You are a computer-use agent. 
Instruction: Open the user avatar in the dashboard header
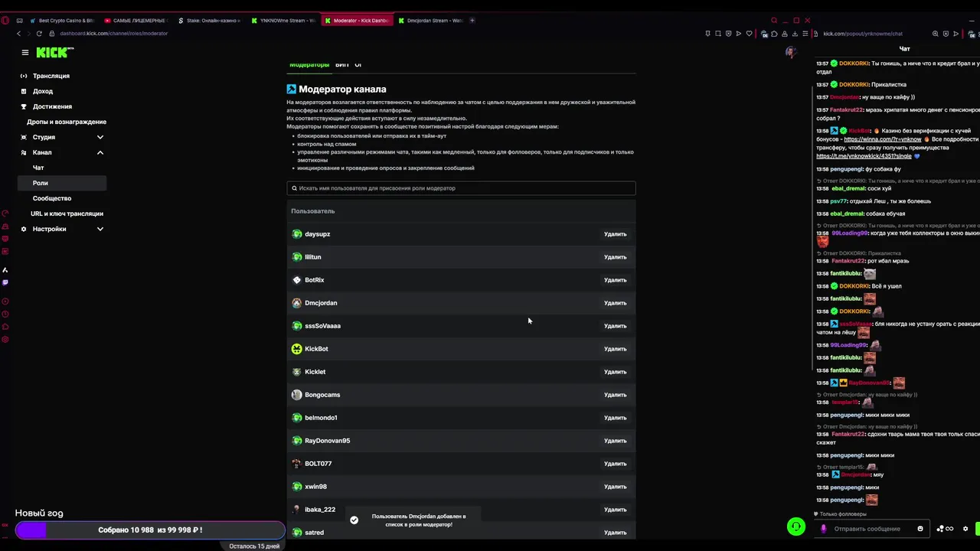tap(790, 52)
